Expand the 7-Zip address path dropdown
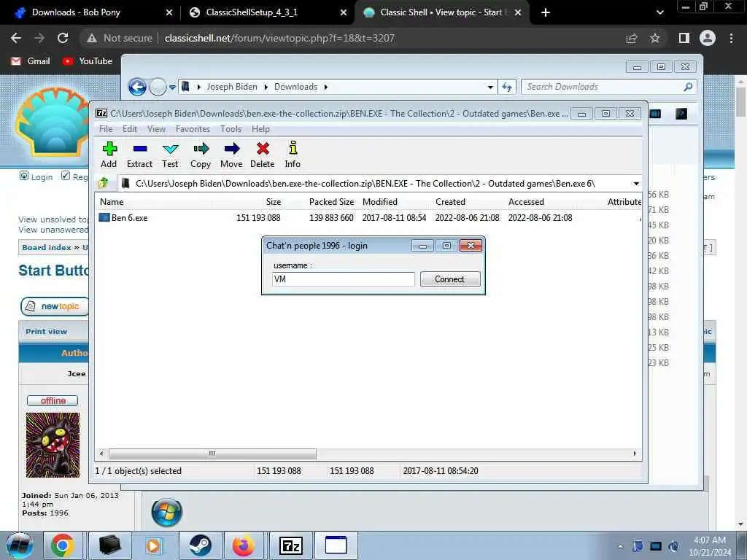Viewport: 747px width, 560px height. [x=636, y=184]
